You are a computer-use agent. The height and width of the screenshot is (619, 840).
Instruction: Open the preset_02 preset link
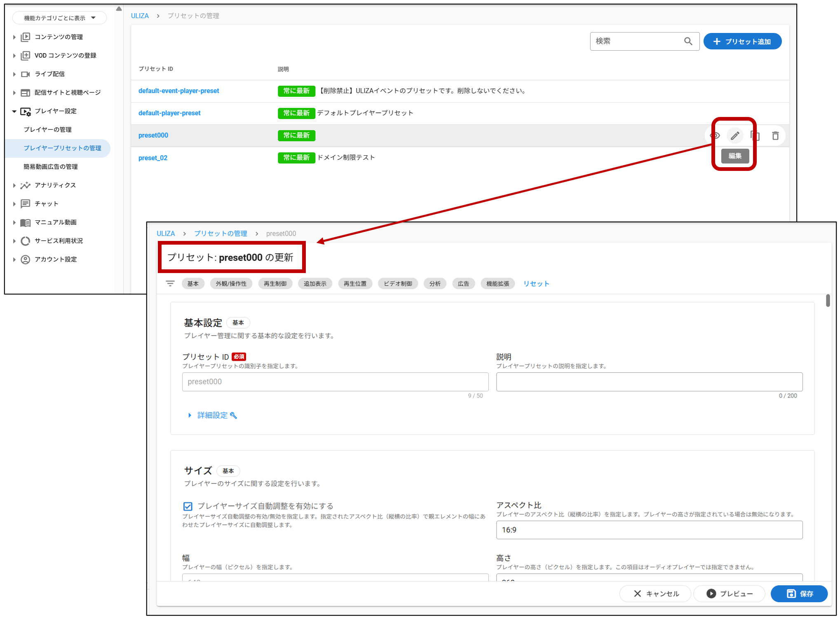tap(153, 158)
